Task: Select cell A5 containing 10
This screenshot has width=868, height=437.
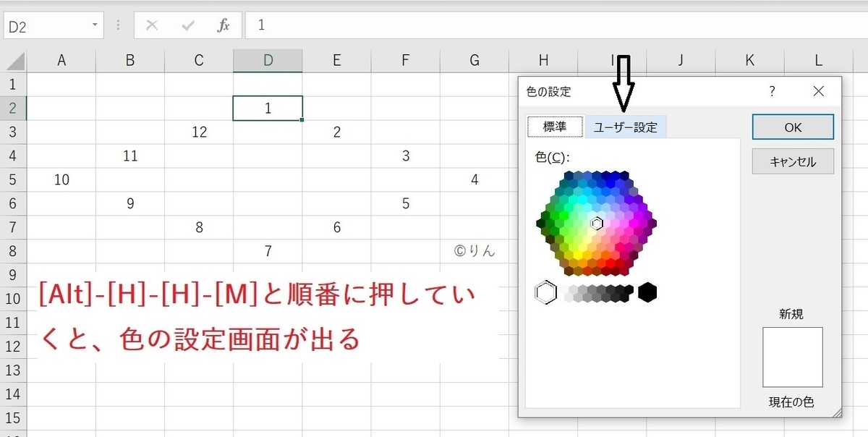Action: click(x=61, y=179)
